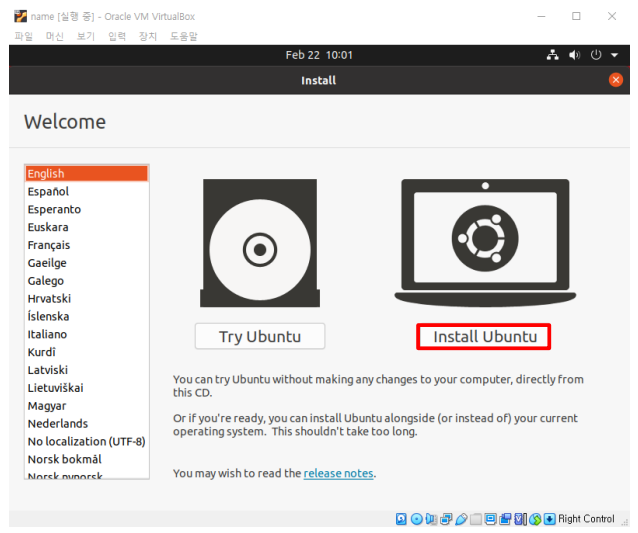Viewport: 638px width, 533px height.
Task: Click the virtualization V status icon
Action: click(521, 519)
